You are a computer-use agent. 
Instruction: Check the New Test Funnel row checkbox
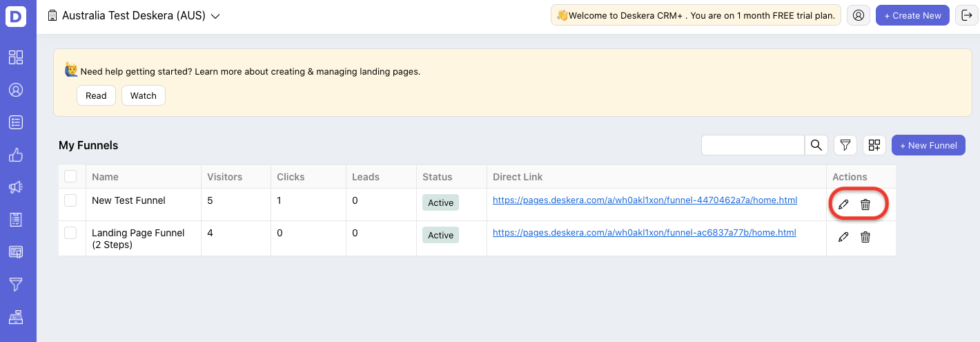click(x=70, y=200)
